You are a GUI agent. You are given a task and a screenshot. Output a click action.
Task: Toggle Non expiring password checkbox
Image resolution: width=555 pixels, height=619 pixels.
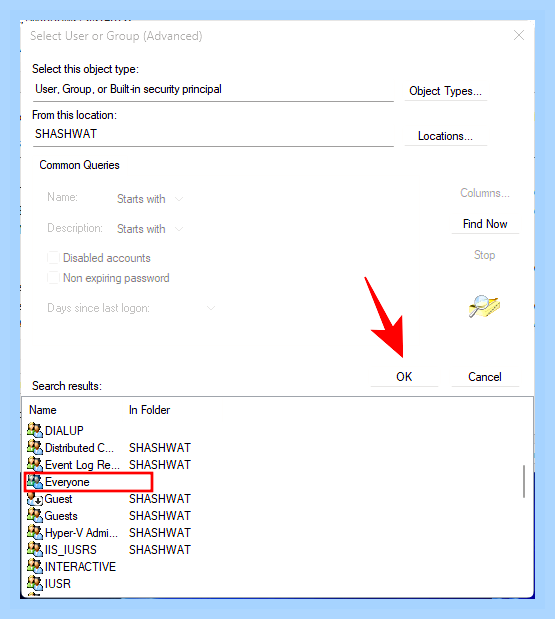[53, 278]
